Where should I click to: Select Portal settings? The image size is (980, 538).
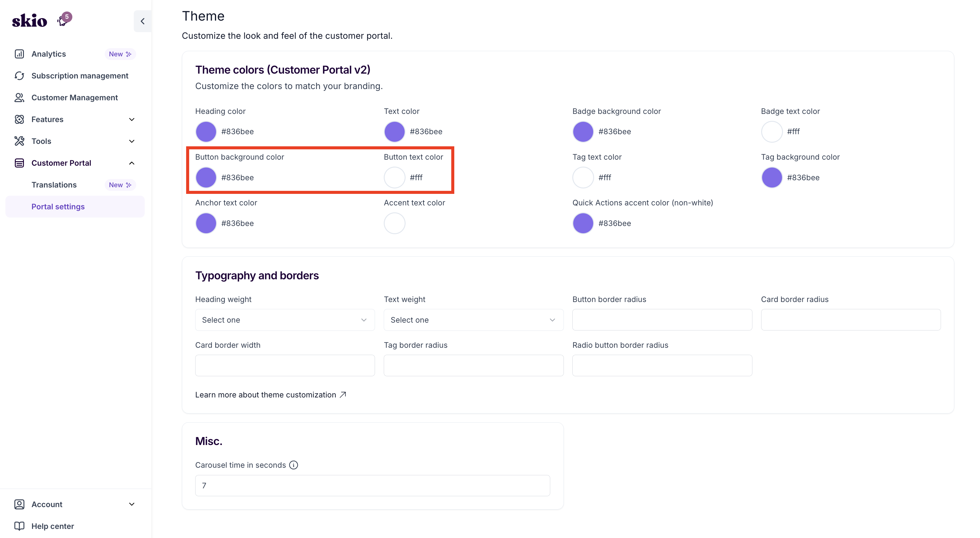coord(75,206)
